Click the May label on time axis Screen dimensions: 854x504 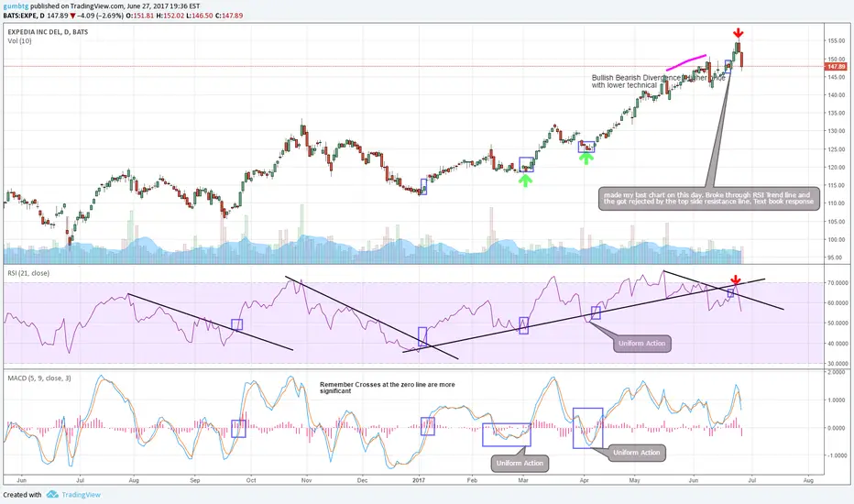click(634, 480)
